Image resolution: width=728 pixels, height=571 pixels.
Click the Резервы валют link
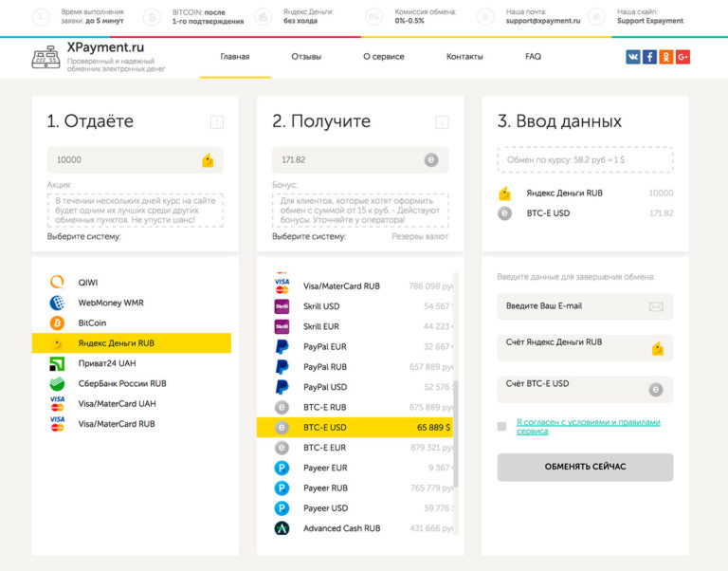420,236
